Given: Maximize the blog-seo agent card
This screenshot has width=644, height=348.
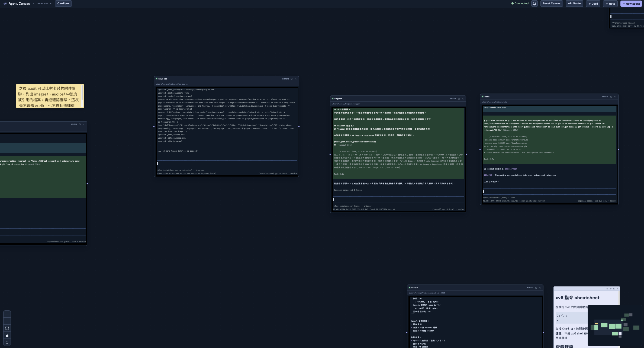Looking at the screenshot, I should pyautogui.click(x=292, y=79).
